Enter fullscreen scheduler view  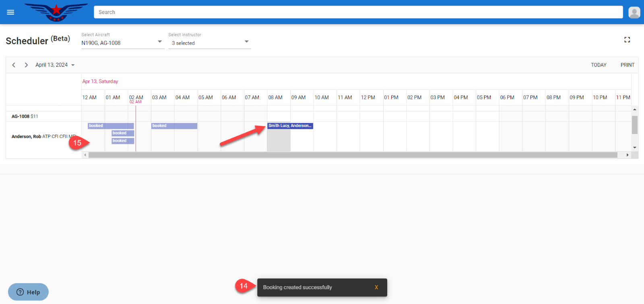[x=627, y=40]
